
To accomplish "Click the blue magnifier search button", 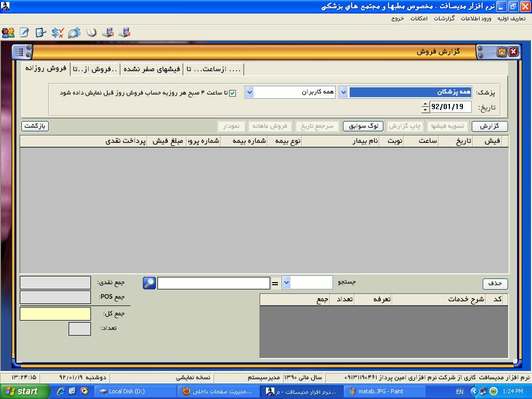I will (149, 283).
